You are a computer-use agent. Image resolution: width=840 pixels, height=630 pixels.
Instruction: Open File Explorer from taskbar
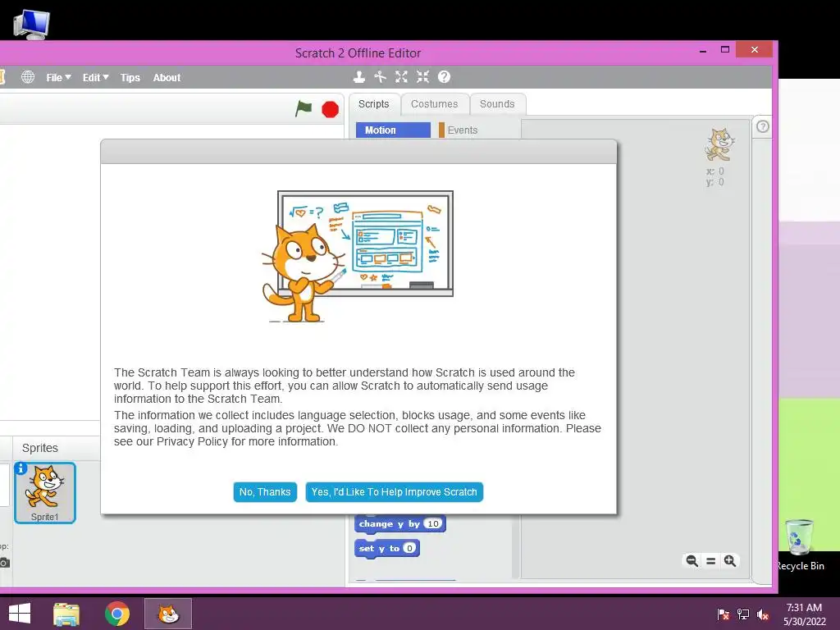[66, 614]
